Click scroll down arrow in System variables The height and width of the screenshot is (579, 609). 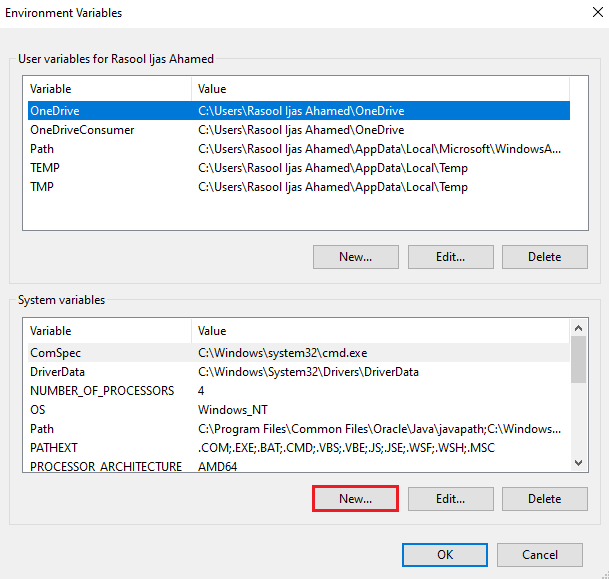pos(578,463)
